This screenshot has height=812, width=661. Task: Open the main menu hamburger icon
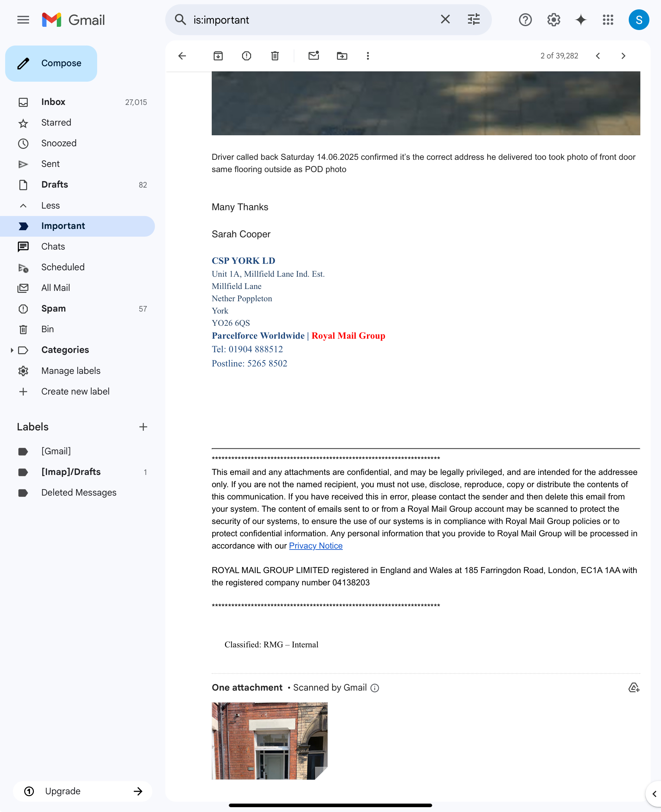23,20
